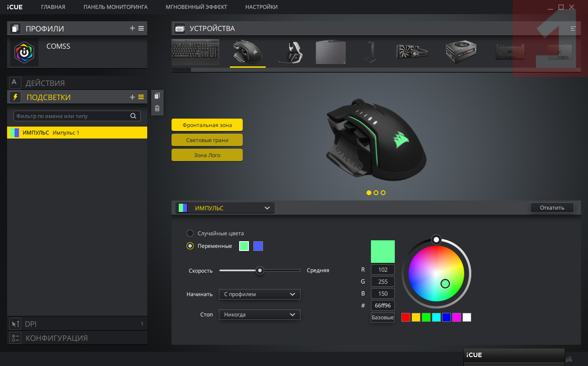Open the МГНОВЕННЫЙ ЭФФЕКТ tab
Screen dimensions: 588x366
pos(196,7)
